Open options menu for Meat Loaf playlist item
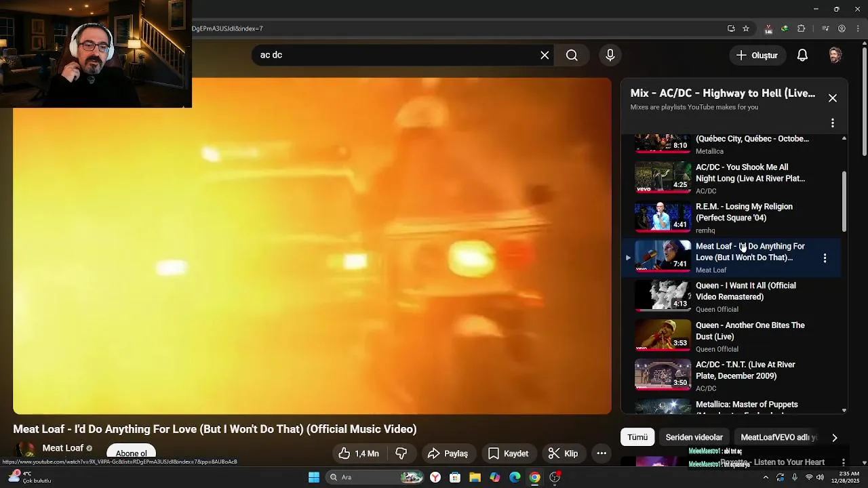Image resolution: width=868 pixels, height=488 pixels. click(x=825, y=258)
